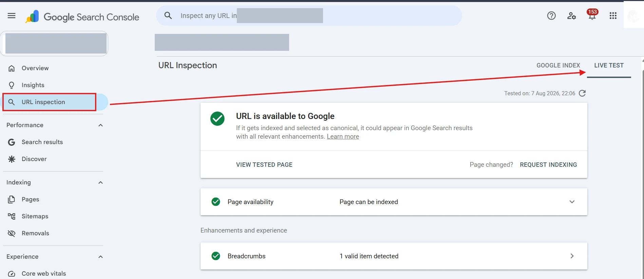
Task: Click the Inspect any URL search field
Action: 309,16
